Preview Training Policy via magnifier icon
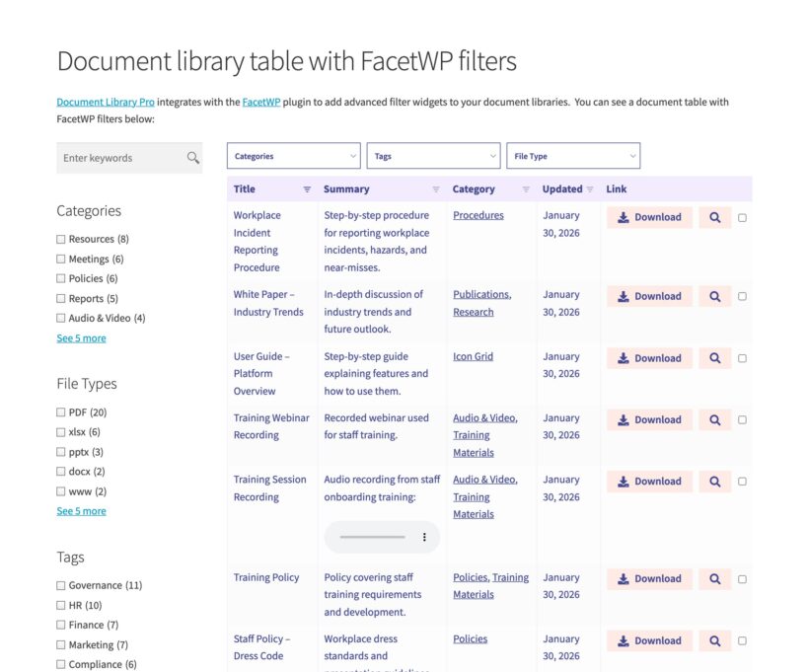809x672 pixels. tap(714, 579)
